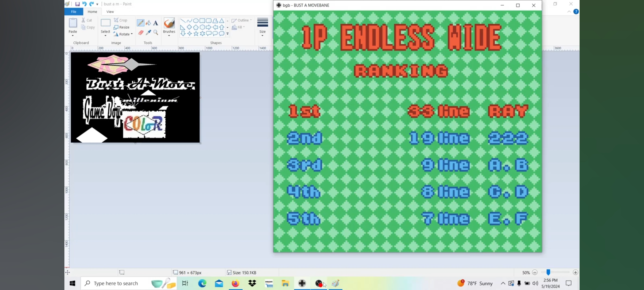This screenshot has height=290, width=644.
Task: Switch to the View tab
Action: pyautogui.click(x=110, y=12)
